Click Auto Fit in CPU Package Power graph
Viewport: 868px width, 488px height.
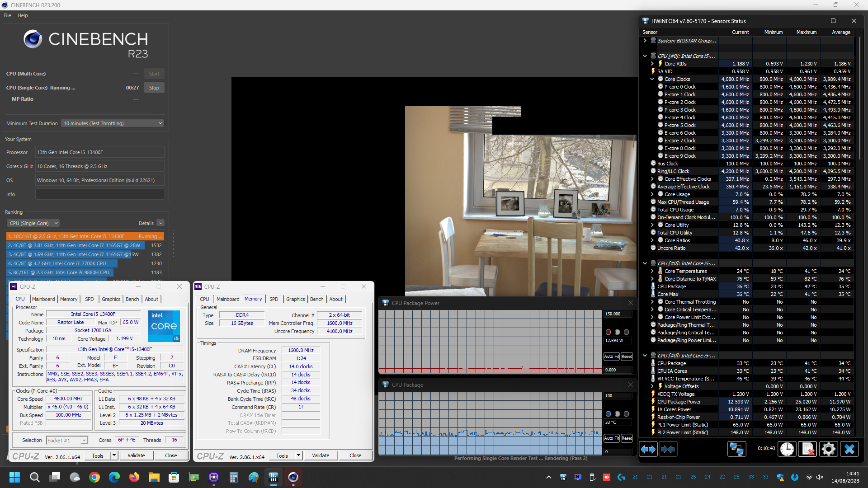tap(612, 357)
